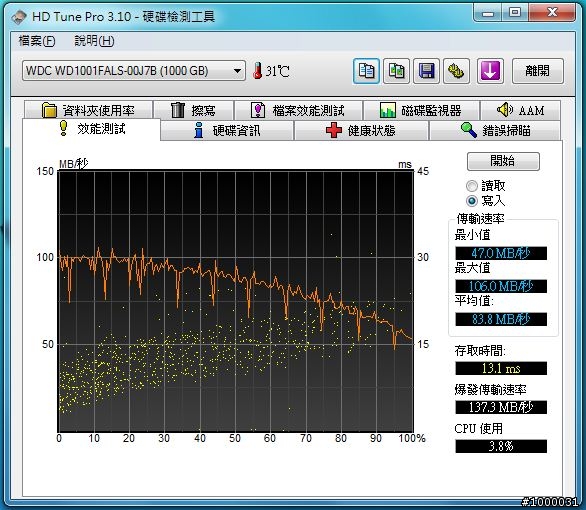Click the minimum value 47.0 MB/秒
Screen dimensions: 586x510
tap(501, 253)
